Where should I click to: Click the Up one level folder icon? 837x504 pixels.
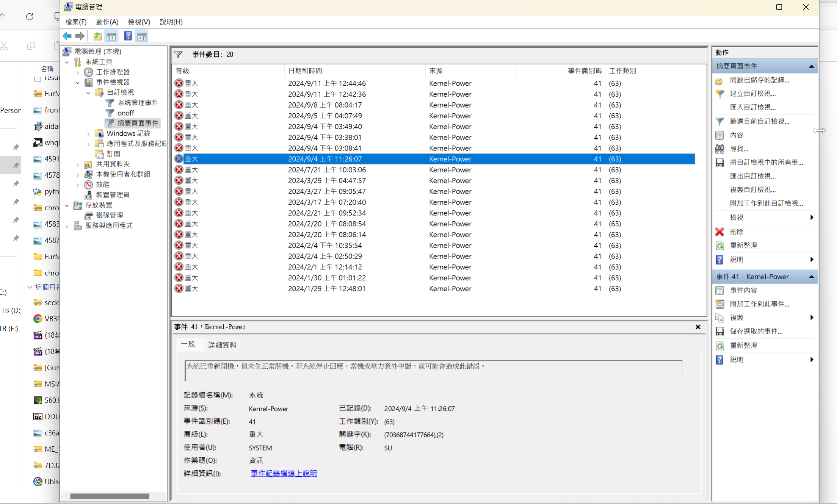tap(97, 36)
